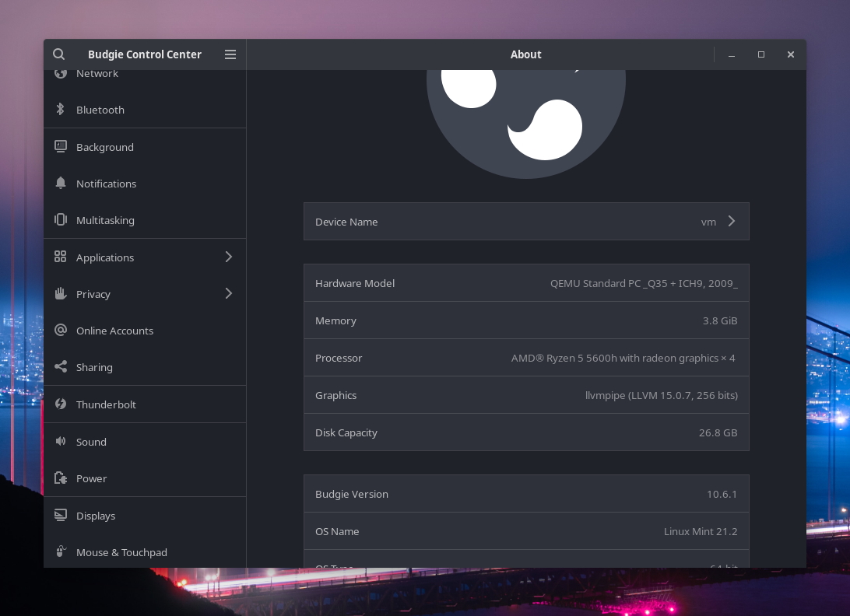Click the Online Accounts icon
This screenshot has width=850, height=616.
coord(61,330)
